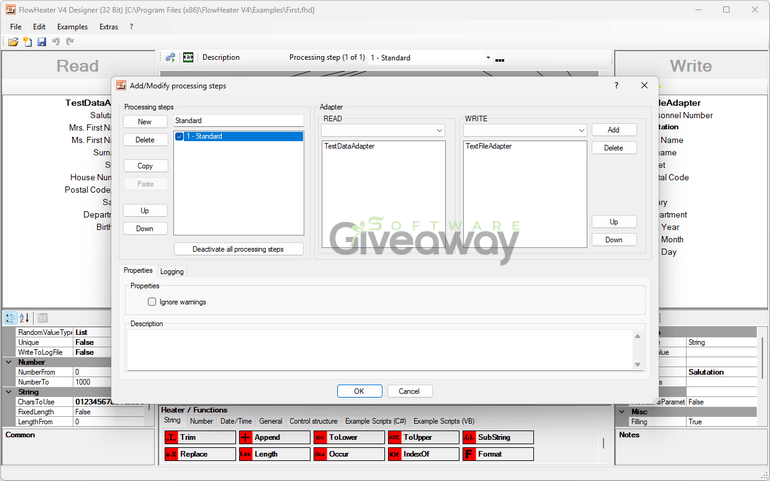Select the Control structure tab

coord(313,421)
